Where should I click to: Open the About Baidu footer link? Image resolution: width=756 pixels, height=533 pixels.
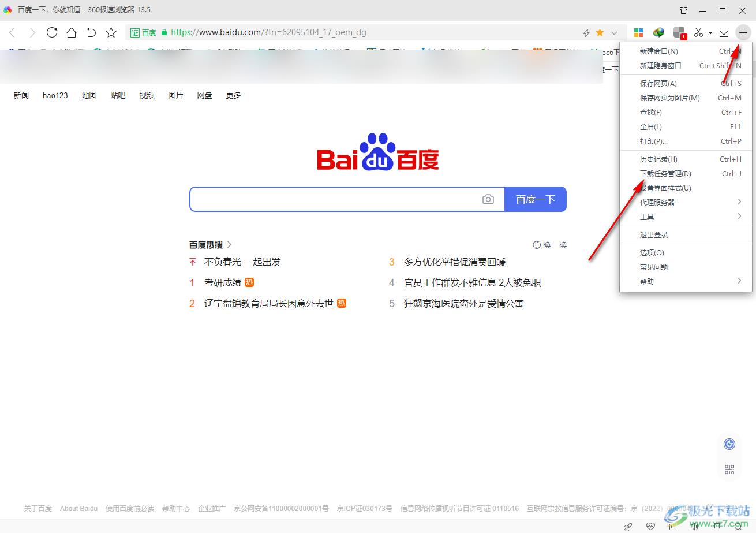(78, 509)
